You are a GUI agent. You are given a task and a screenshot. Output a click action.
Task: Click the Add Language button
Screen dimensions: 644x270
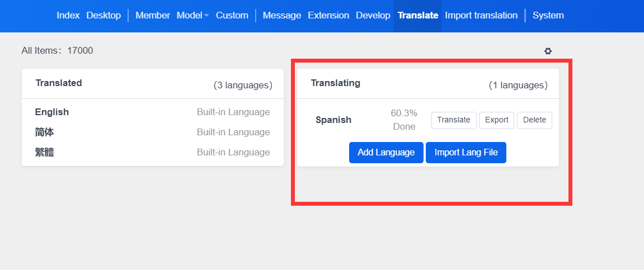point(386,153)
